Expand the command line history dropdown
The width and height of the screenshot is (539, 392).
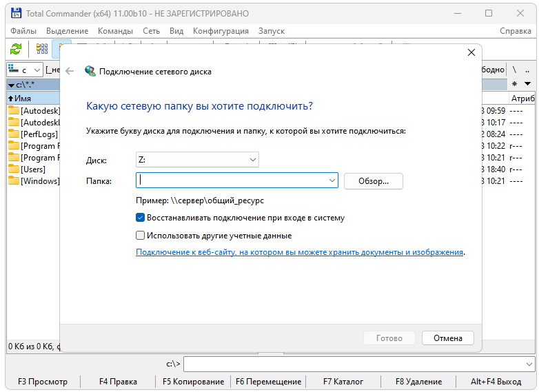coord(529,364)
